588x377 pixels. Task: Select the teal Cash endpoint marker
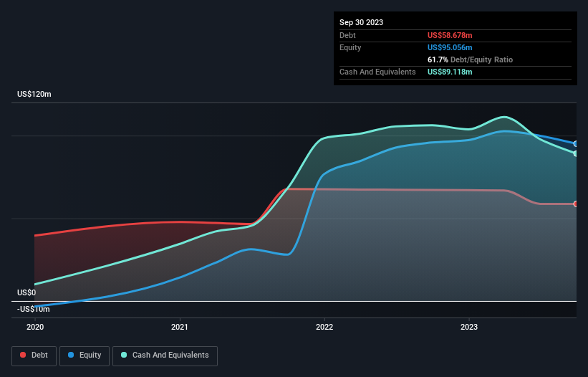(576, 153)
